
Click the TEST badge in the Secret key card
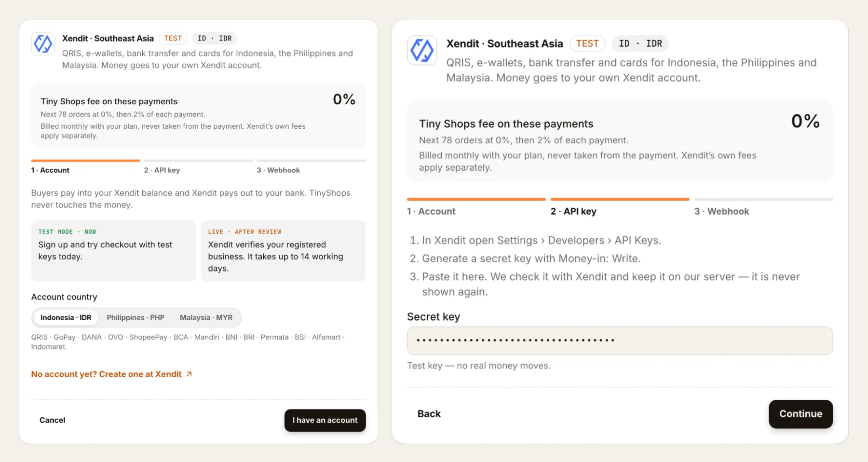587,43
